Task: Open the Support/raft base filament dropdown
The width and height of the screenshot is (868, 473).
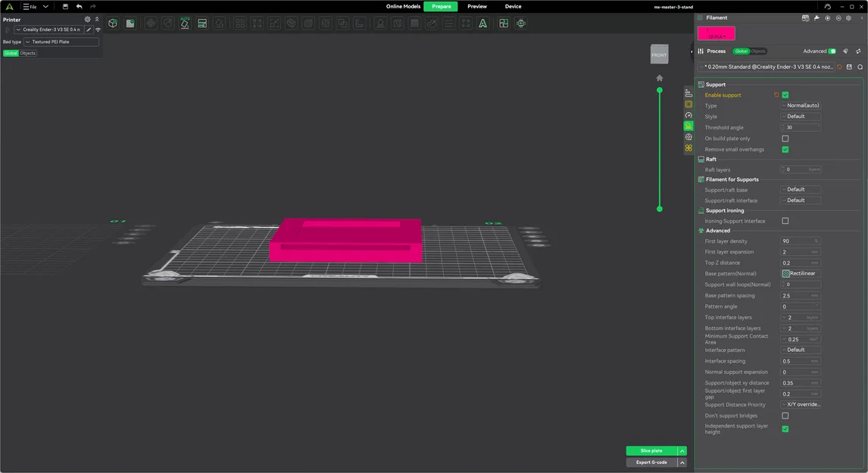Action: click(801, 190)
